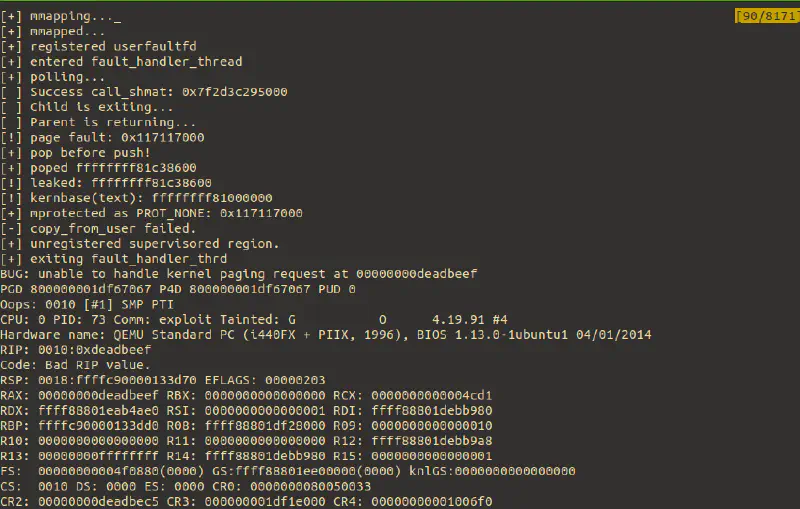This screenshot has width=800, height=509.
Task: Click the [90/8171] scroll position indicator
Action: pos(767,16)
